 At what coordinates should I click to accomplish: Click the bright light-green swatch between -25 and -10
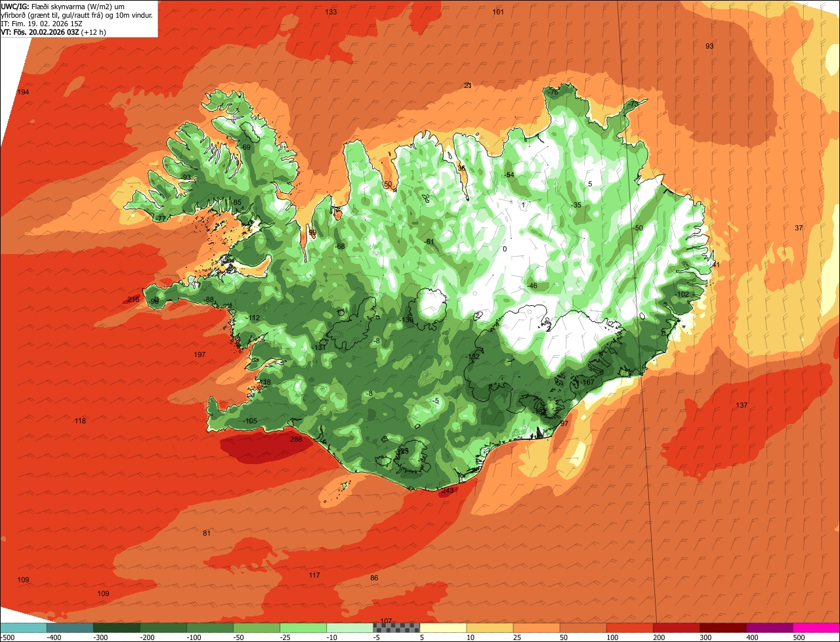tap(303, 628)
